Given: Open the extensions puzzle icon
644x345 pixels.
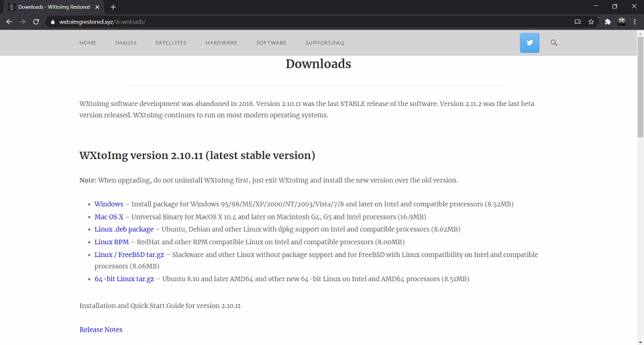Looking at the screenshot, I should tap(608, 21).
